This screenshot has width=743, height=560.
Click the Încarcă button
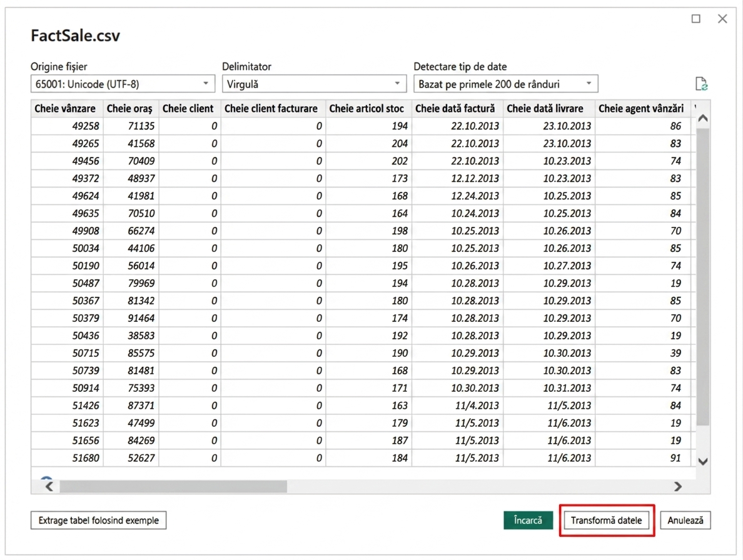tap(528, 520)
